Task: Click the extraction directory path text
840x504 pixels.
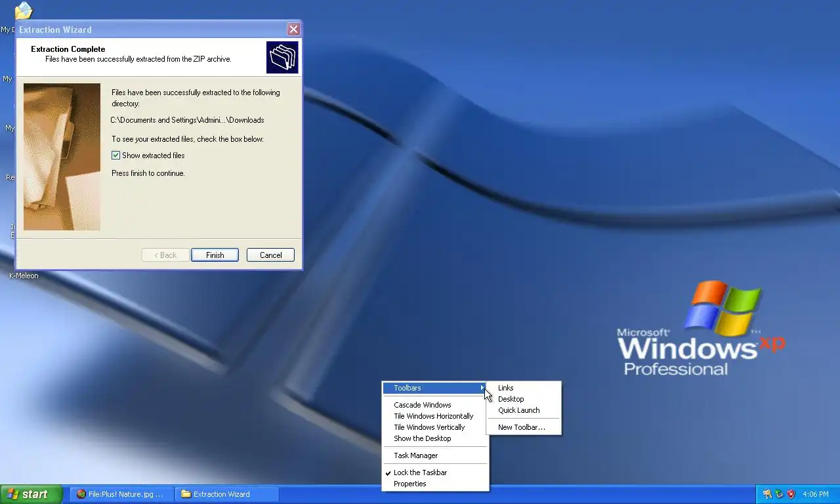Action: (x=187, y=120)
